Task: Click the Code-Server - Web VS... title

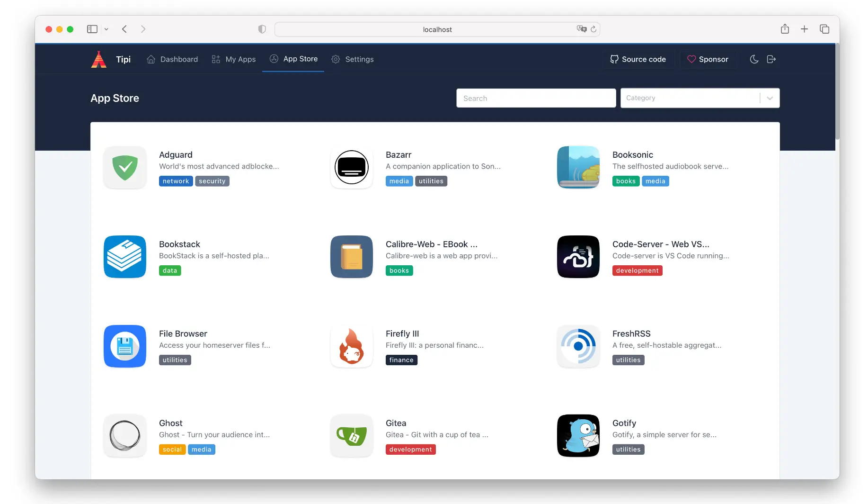Action: 661,244
